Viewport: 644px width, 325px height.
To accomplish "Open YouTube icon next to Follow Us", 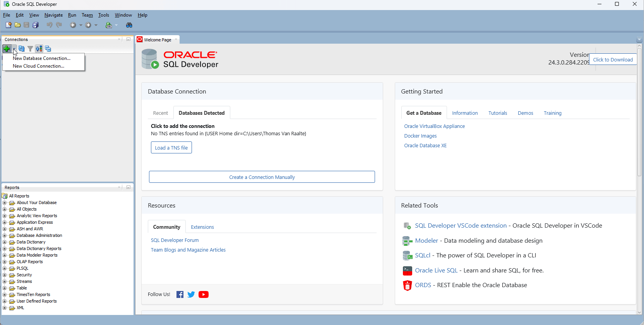I will click(x=203, y=294).
